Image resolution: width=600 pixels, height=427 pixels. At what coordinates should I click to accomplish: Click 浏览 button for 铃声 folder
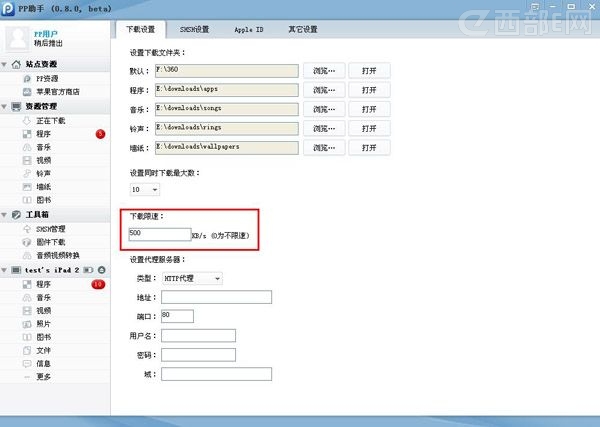point(324,129)
